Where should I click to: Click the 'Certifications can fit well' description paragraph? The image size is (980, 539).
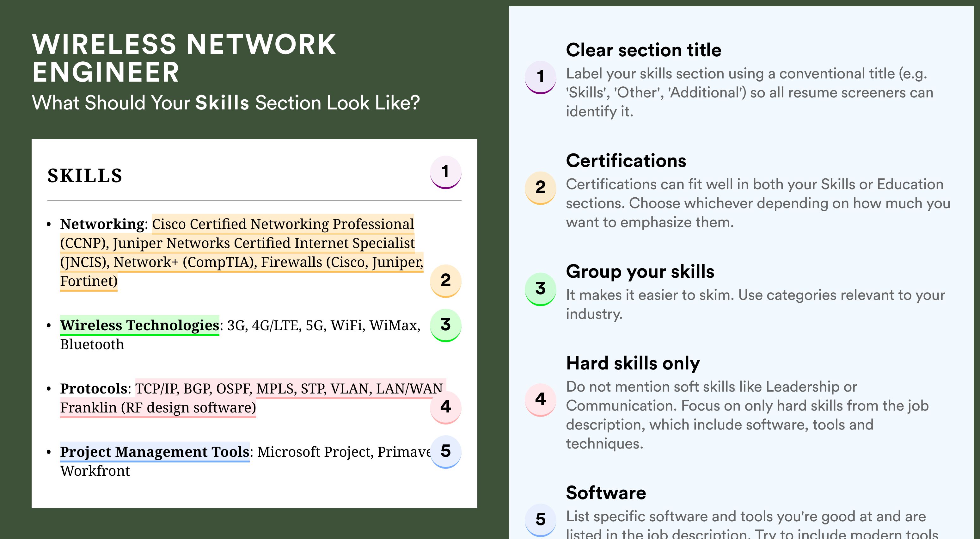758,203
